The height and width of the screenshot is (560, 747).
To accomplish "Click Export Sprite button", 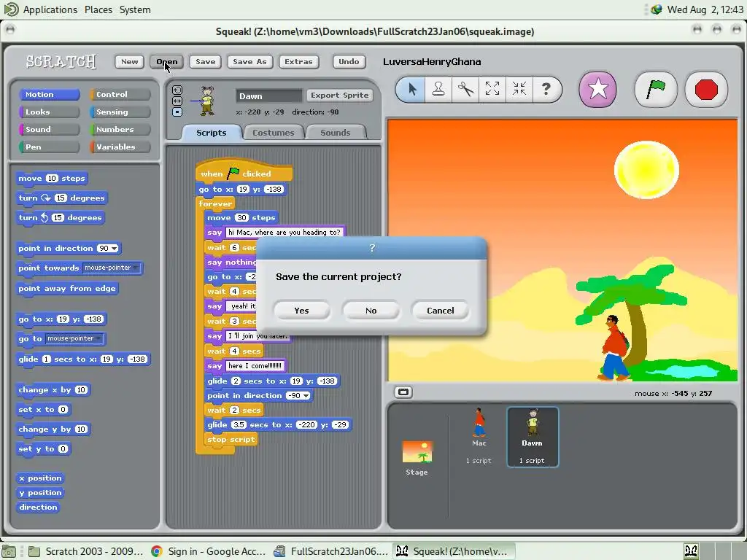I will (340, 96).
